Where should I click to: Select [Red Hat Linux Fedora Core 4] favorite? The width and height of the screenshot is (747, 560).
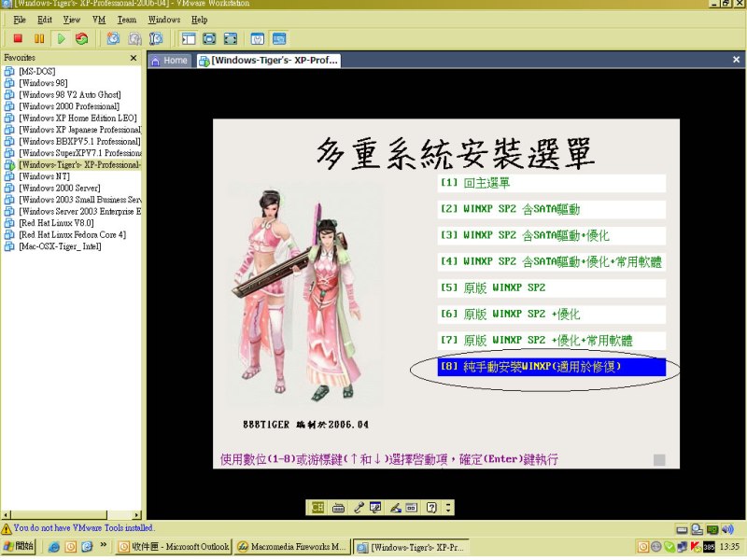[73, 235]
